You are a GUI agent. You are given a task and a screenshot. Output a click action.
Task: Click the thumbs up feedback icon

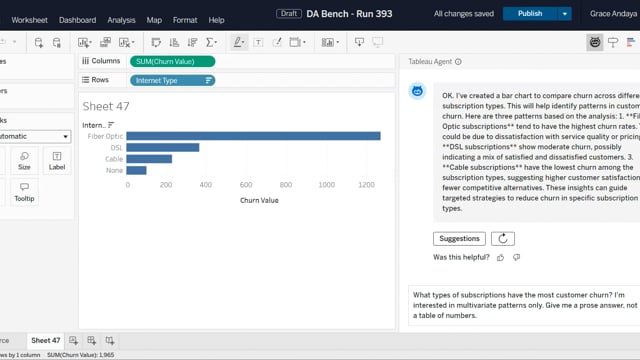coord(500,257)
